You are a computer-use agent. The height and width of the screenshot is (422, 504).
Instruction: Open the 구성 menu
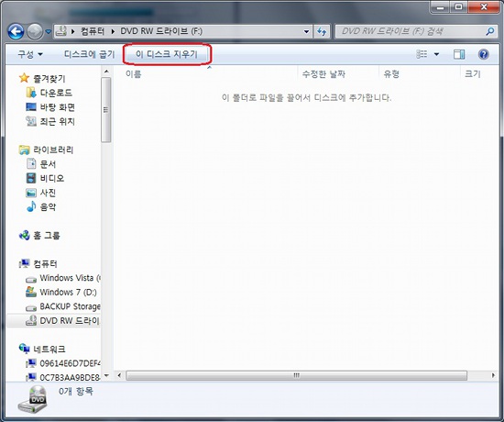[30, 54]
